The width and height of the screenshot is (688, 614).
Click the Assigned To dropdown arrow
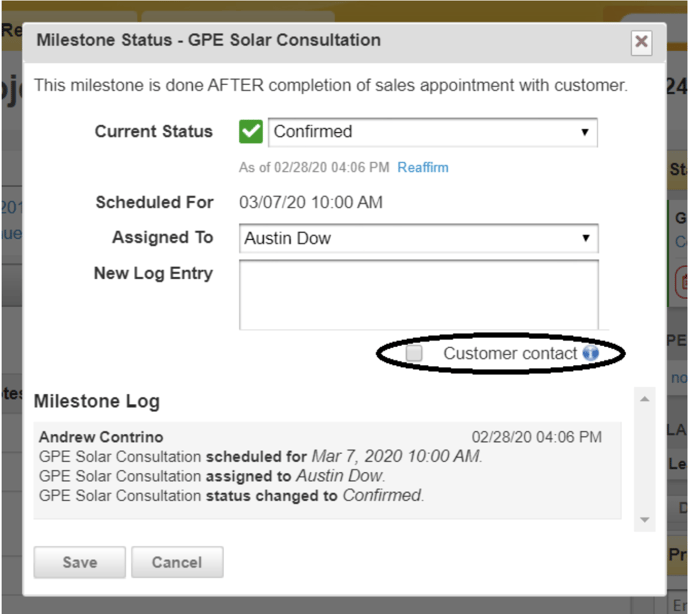tap(584, 238)
